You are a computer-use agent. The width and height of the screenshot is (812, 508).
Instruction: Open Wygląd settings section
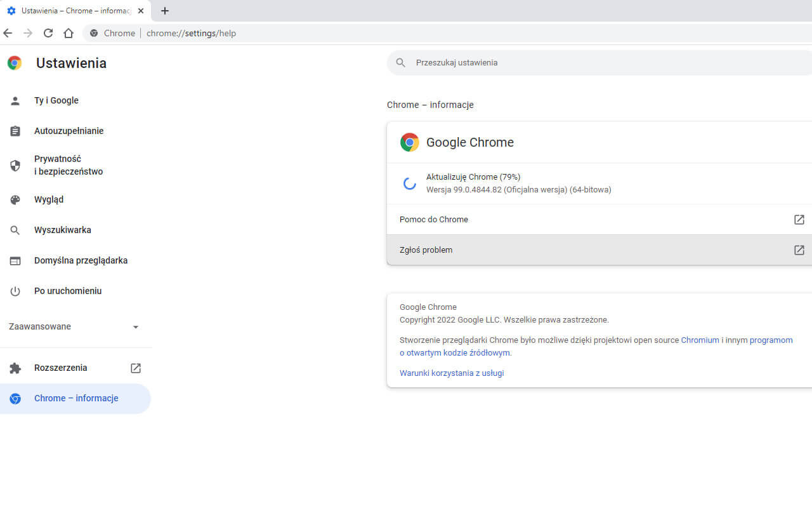75,199
